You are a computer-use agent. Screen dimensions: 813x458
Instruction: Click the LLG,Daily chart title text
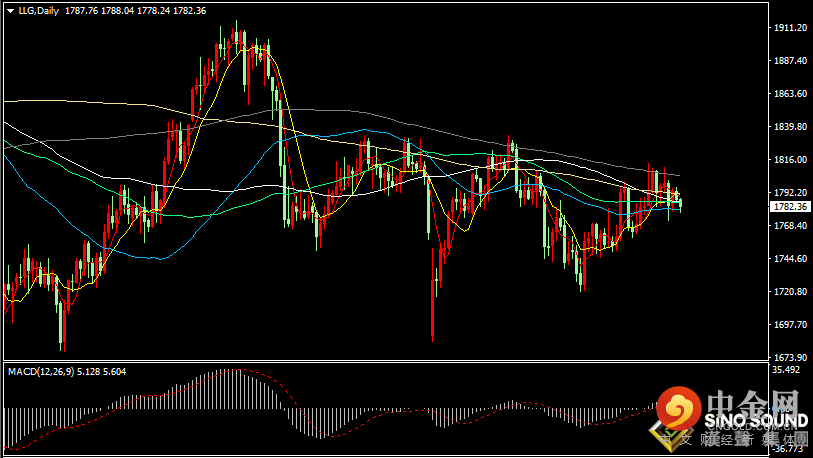click(x=39, y=10)
